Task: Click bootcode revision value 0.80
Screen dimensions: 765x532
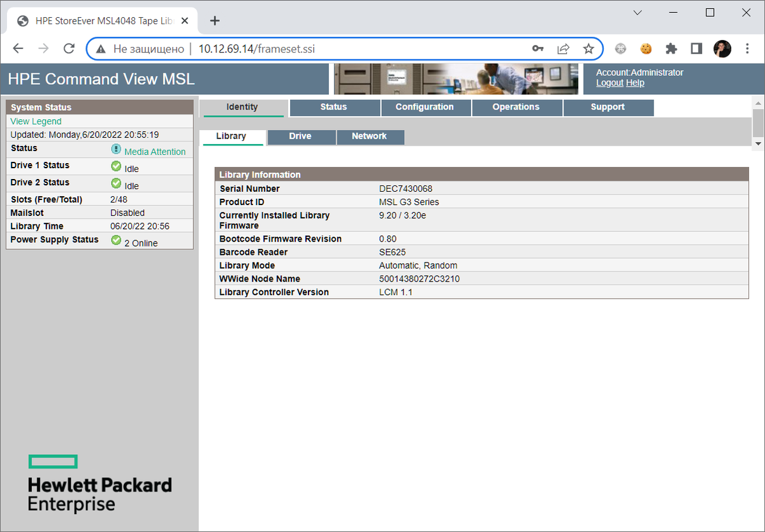Action: [x=388, y=239]
